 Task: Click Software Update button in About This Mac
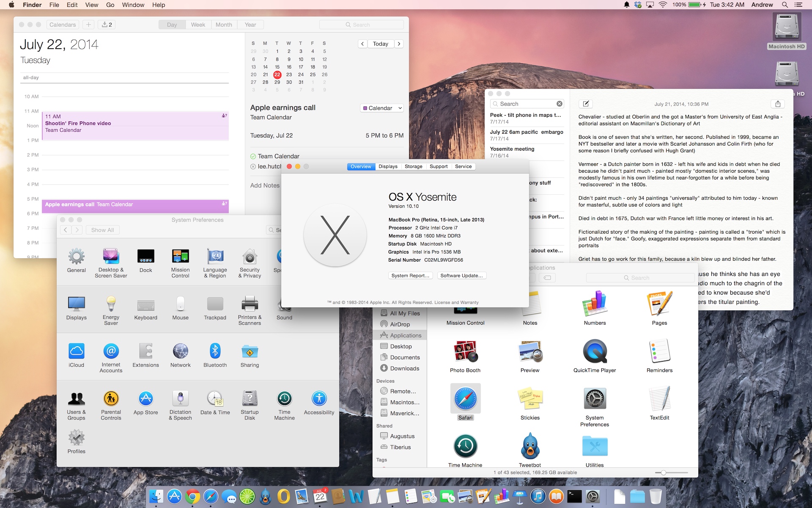pos(461,275)
